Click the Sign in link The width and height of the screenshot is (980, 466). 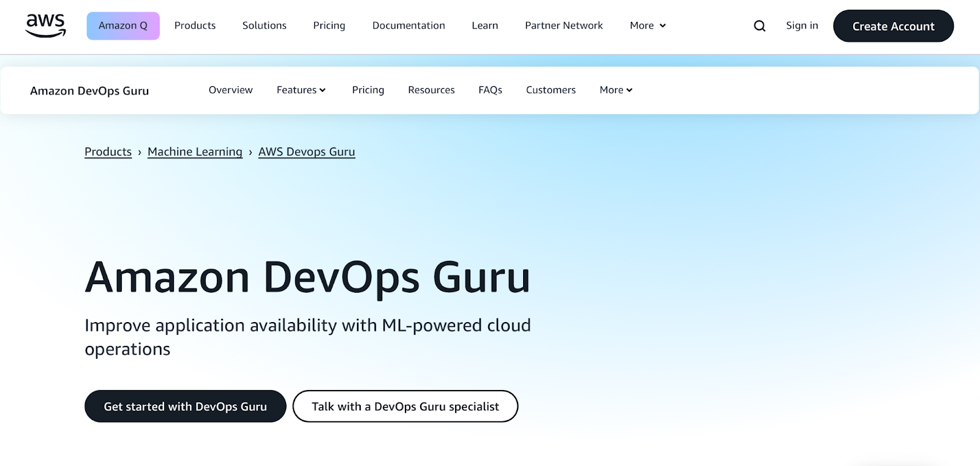pyautogui.click(x=802, y=26)
